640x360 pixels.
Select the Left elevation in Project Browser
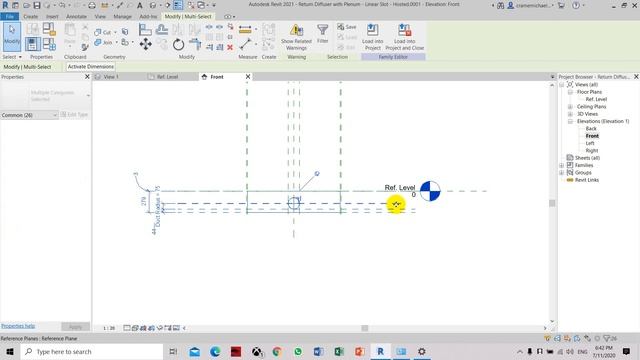tap(590, 143)
